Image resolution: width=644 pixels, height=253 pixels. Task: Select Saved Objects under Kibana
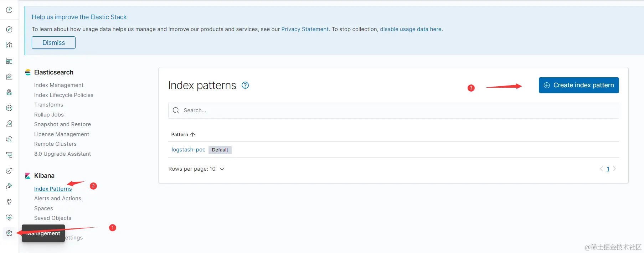click(x=53, y=218)
